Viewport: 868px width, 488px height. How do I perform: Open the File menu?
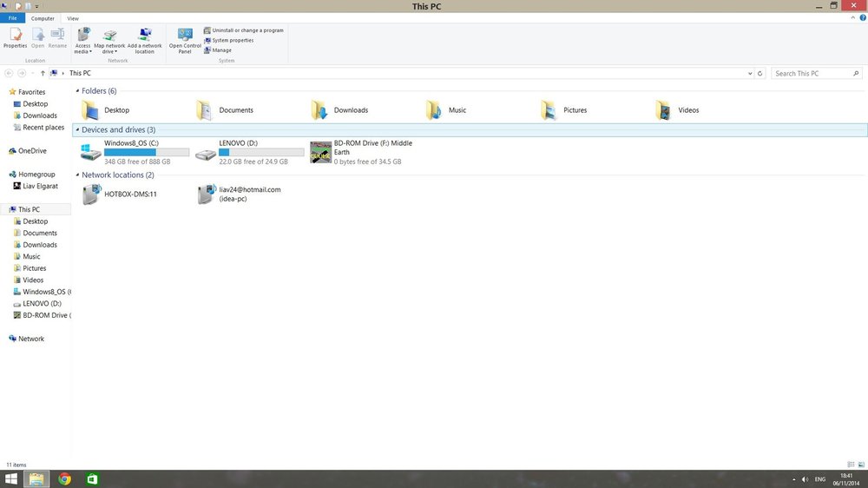[12, 18]
